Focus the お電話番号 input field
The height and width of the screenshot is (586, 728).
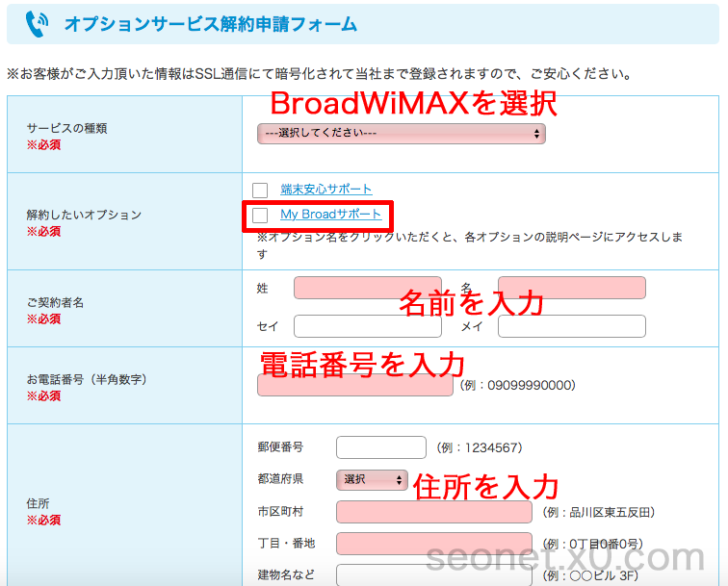click(x=355, y=385)
